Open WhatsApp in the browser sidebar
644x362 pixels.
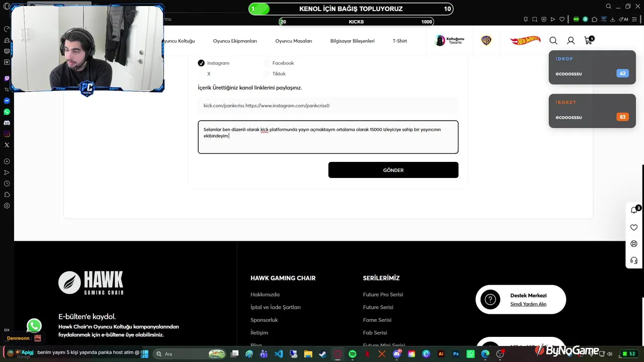(7, 112)
